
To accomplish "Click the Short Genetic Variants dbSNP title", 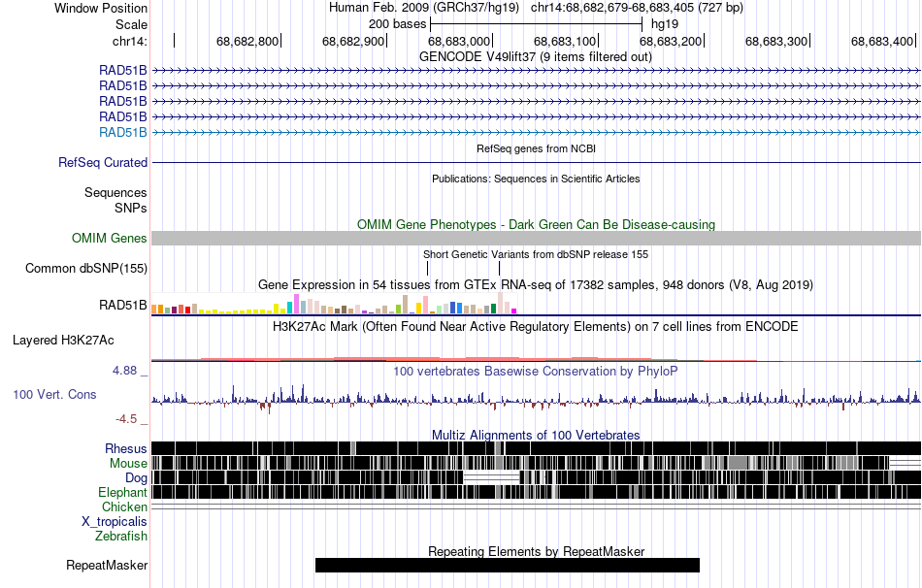I will (536, 254).
